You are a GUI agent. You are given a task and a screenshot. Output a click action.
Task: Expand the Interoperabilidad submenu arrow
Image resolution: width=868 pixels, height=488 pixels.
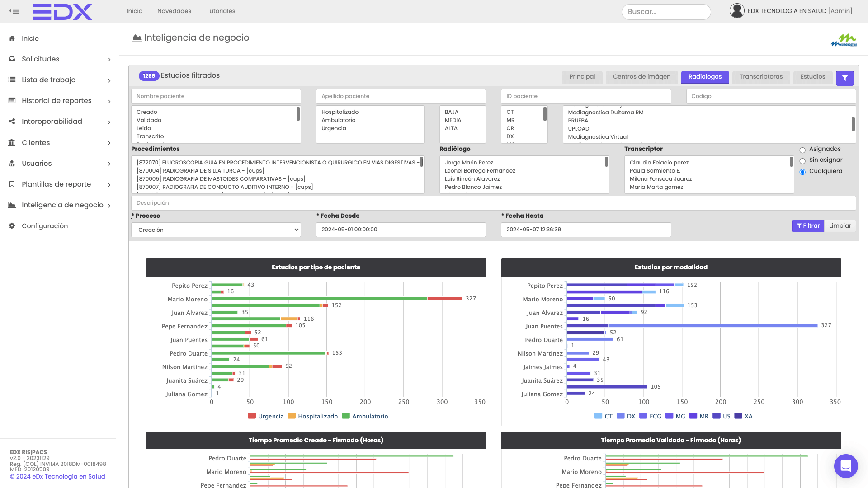(109, 122)
